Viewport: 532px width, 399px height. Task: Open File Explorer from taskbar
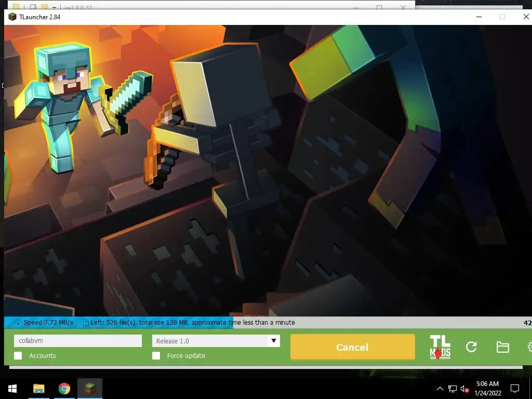tap(38, 389)
